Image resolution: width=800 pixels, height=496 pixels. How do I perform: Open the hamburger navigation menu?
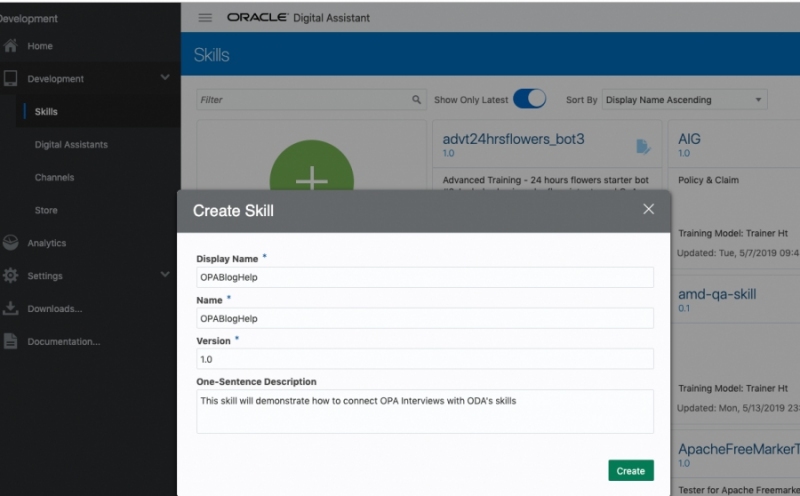pyautogui.click(x=205, y=18)
